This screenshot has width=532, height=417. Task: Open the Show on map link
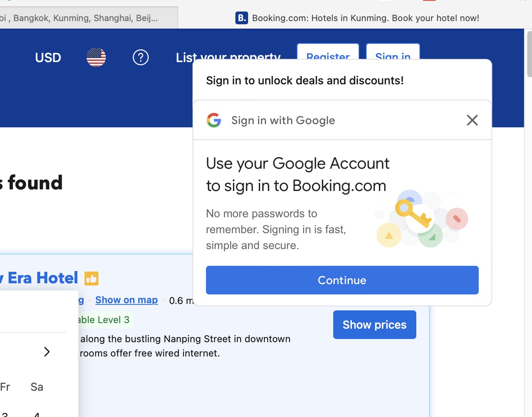(x=126, y=300)
